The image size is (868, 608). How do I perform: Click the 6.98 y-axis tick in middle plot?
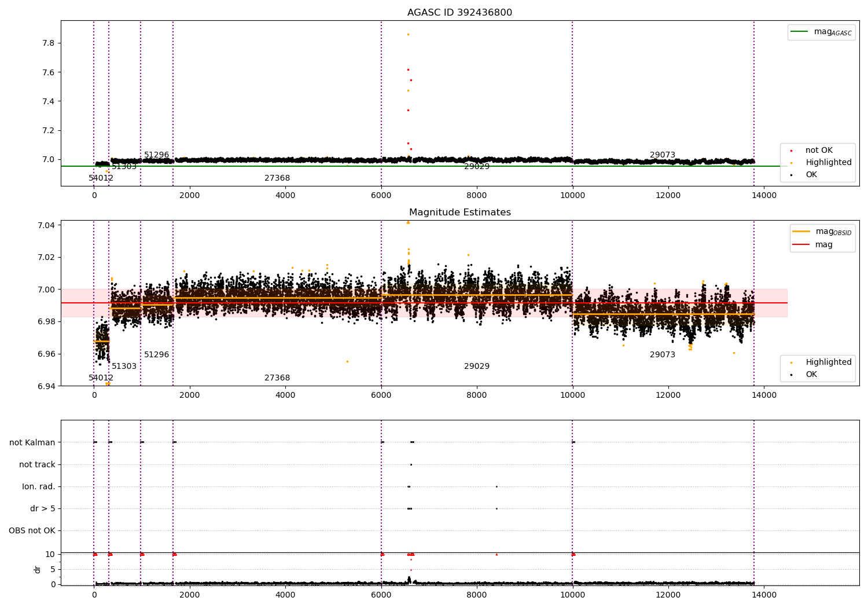point(46,322)
